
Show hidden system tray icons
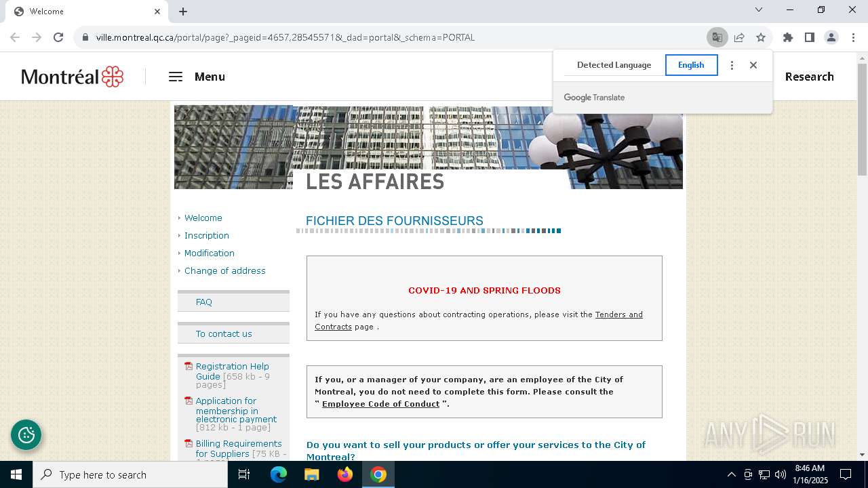click(x=731, y=474)
